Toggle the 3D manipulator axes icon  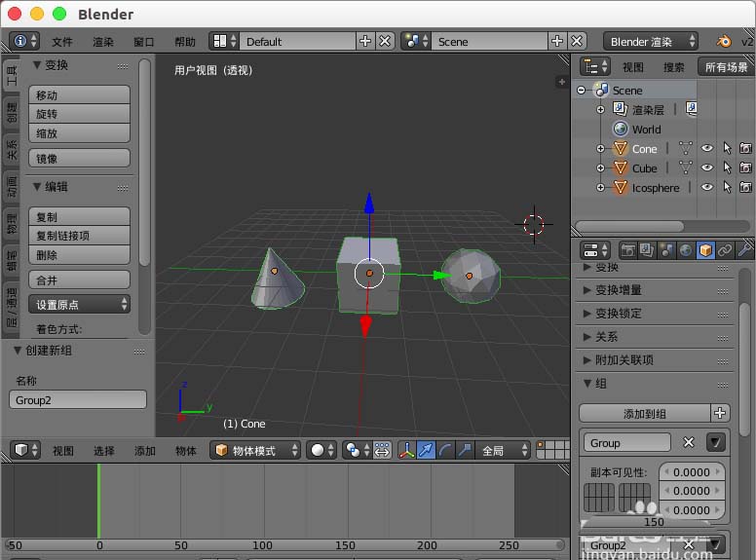tap(407, 450)
